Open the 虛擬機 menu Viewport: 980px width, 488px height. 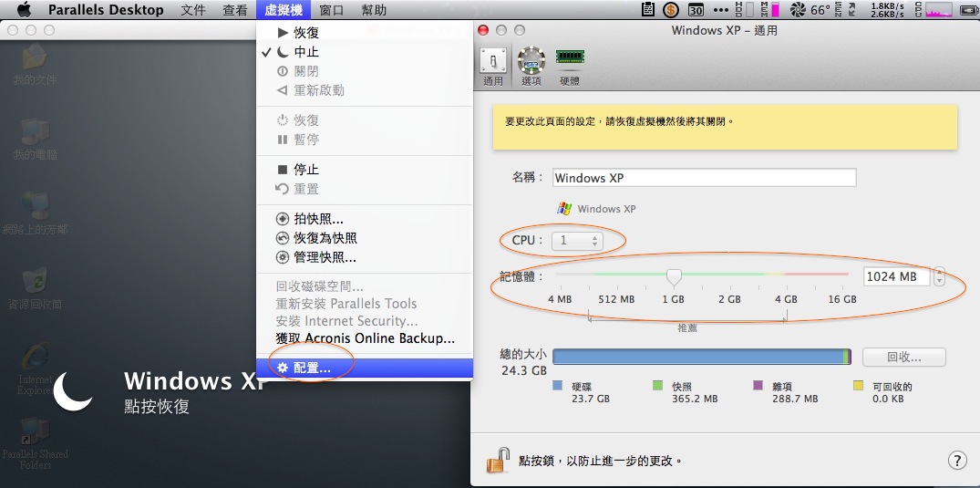click(284, 9)
